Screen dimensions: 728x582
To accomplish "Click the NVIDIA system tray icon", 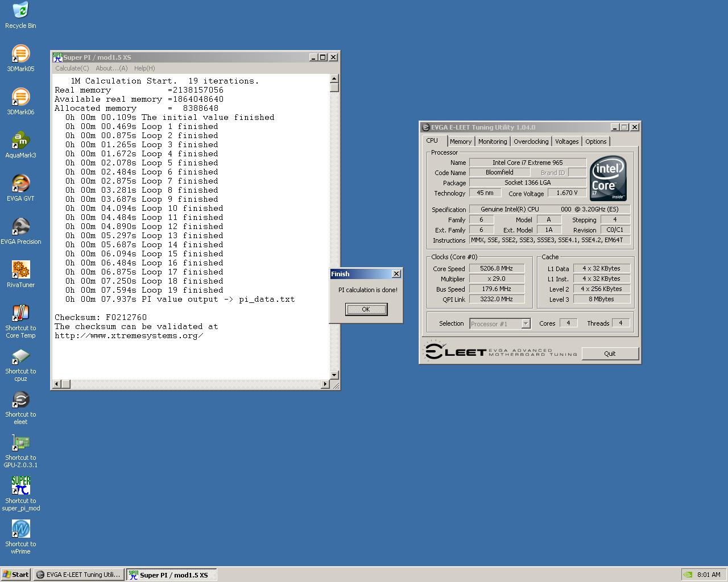I will 688,575.
